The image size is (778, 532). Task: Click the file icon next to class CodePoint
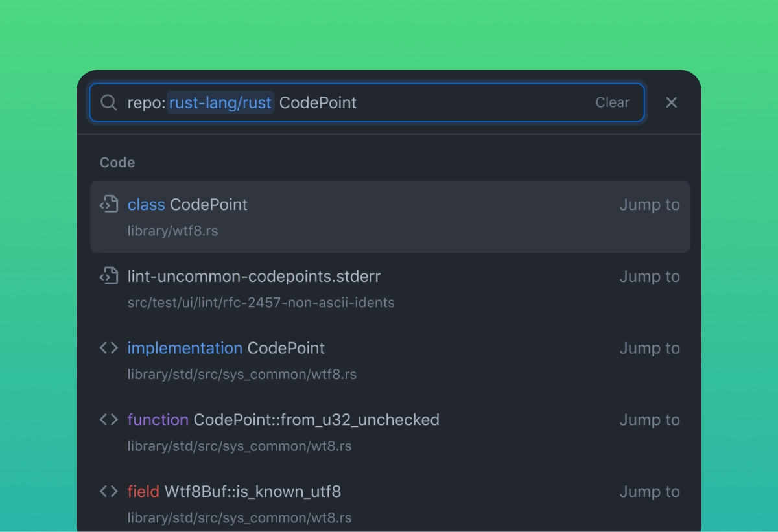click(109, 204)
